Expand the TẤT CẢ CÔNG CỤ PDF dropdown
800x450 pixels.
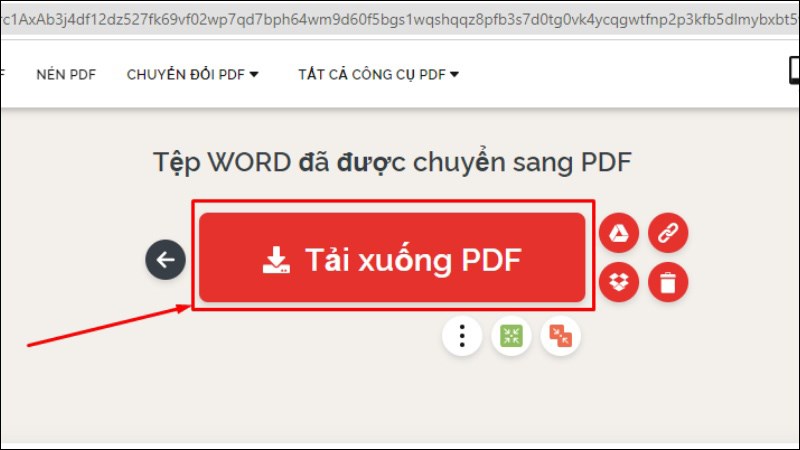pyautogui.click(x=379, y=74)
